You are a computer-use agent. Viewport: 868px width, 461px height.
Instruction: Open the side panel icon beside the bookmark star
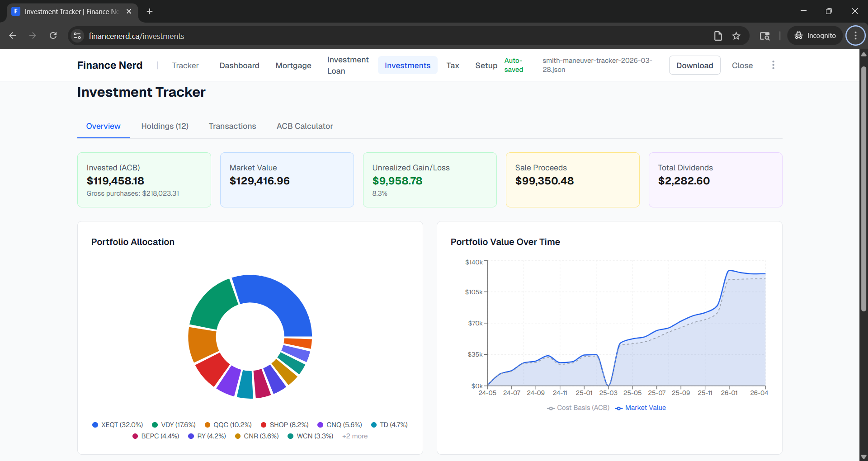click(x=765, y=36)
